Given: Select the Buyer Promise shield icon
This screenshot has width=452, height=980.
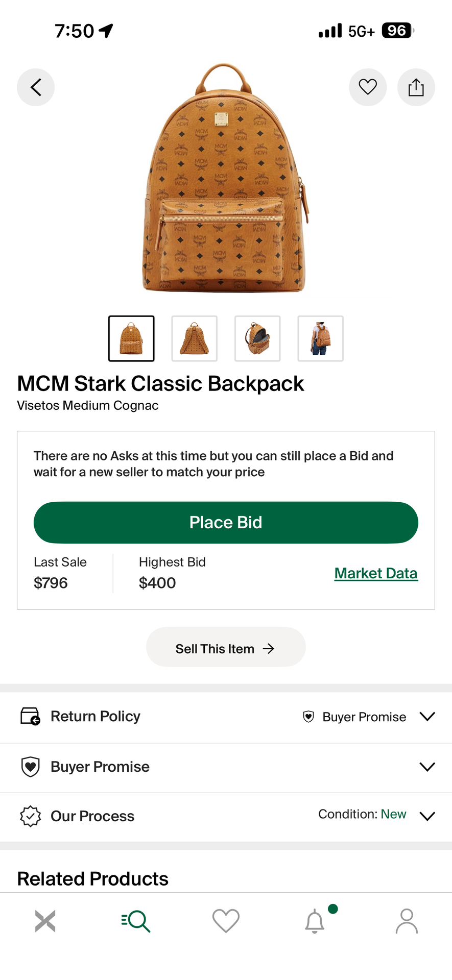Looking at the screenshot, I should tap(30, 766).
